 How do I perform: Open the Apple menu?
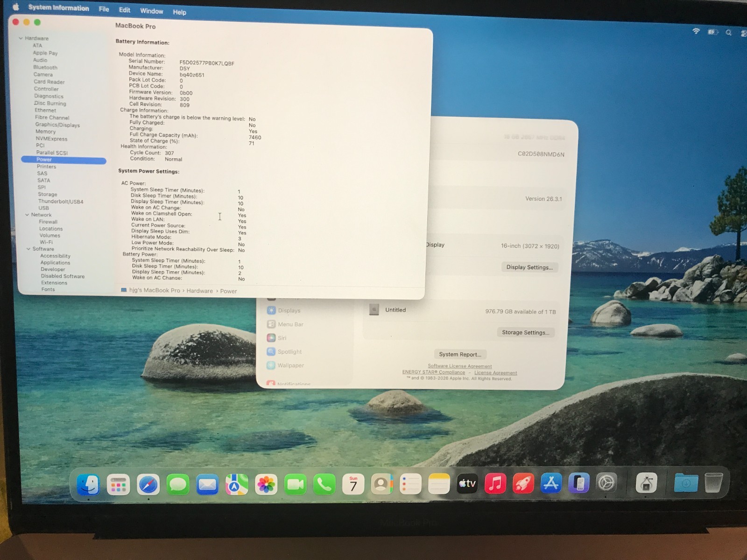15,7
